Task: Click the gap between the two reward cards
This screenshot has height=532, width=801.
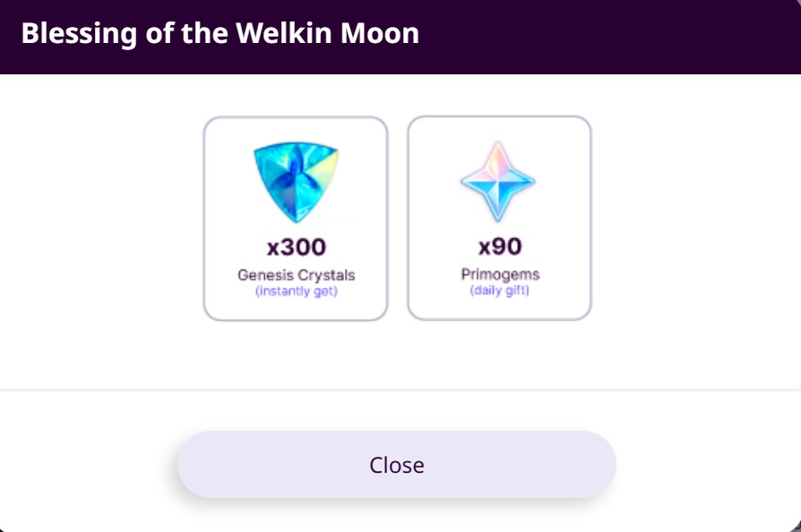Action: coord(398,218)
